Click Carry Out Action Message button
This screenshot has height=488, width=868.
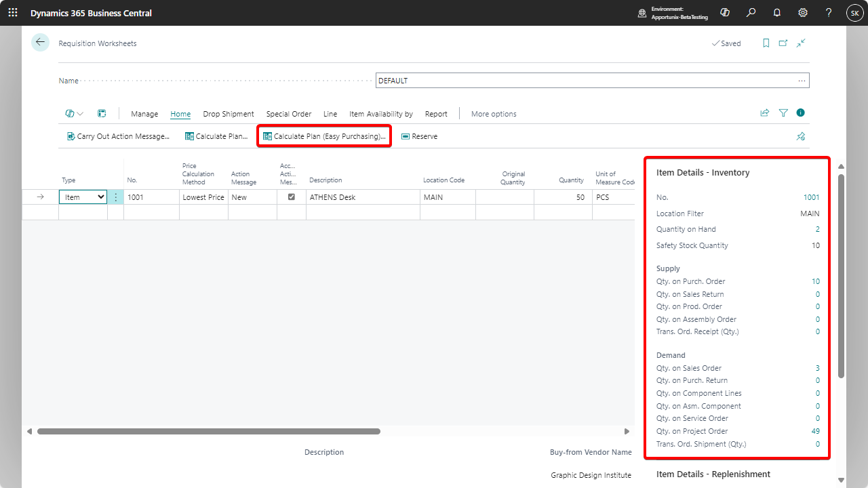click(118, 136)
